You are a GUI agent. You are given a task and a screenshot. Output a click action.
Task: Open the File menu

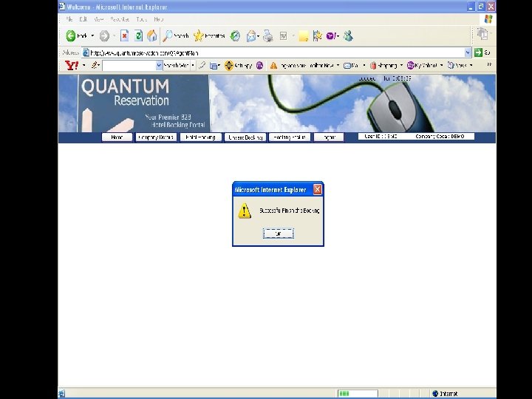tap(69, 19)
